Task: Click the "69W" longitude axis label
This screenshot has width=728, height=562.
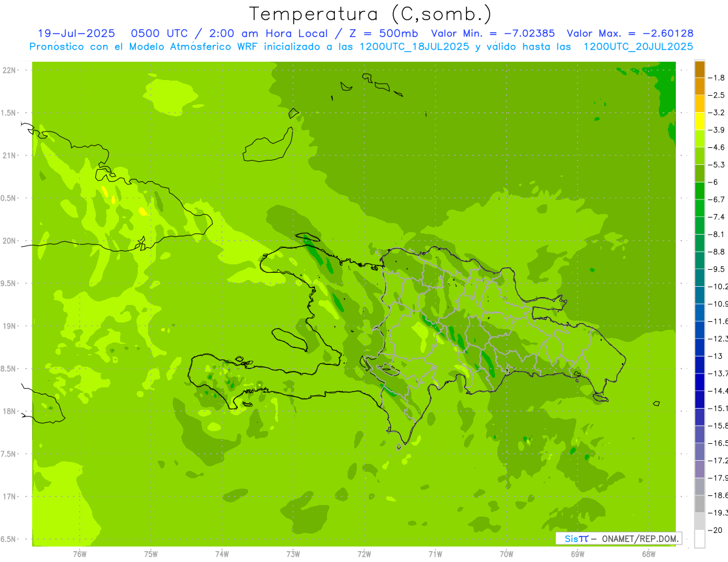Action: [x=578, y=554]
